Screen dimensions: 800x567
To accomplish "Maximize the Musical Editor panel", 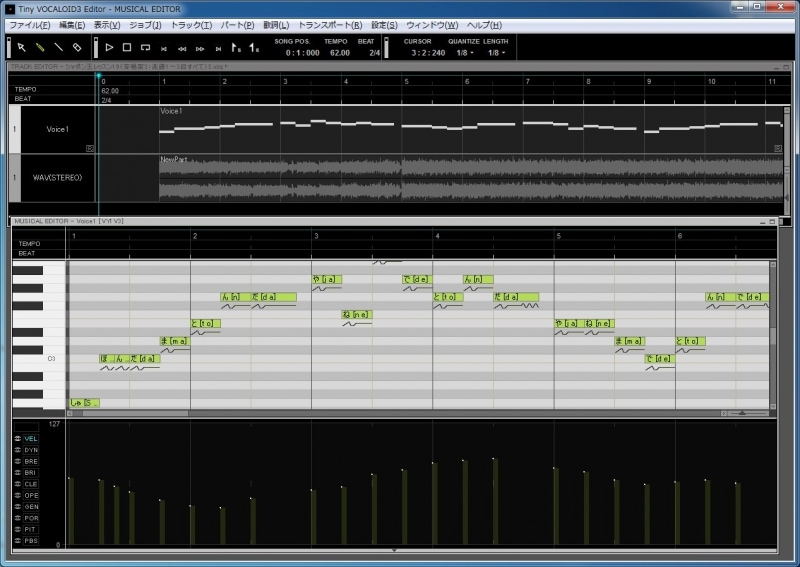I will tap(772, 222).
